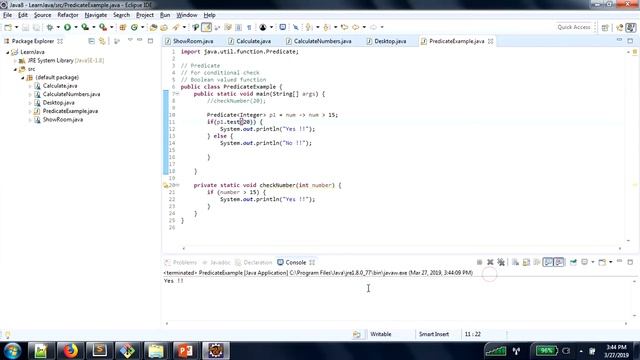Screen dimensions: 640x360
Task: Collapse the src folder node
Action: (15, 69)
